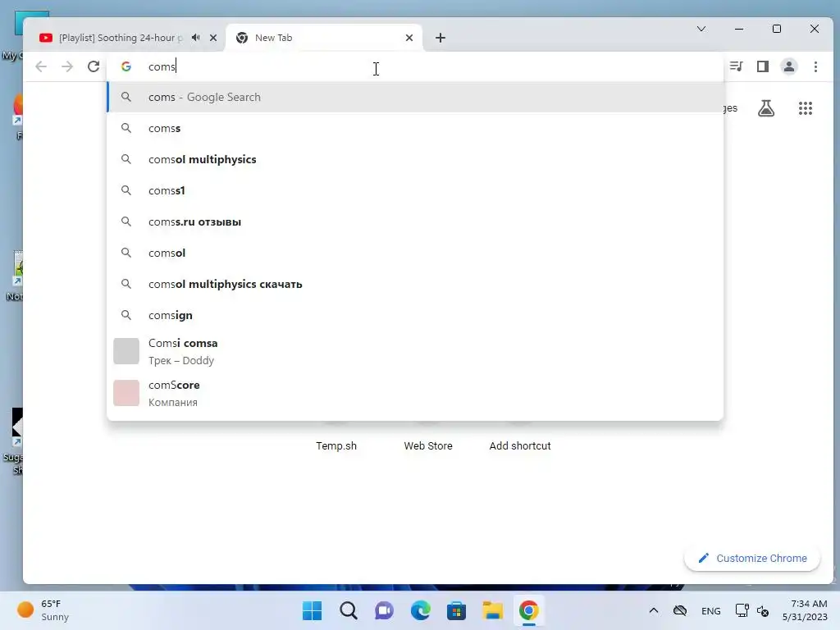Image resolution: width=840 pixels, height=630 pixels.
Task: Choose 'comss.ru отзывы' suggestion
Action: (415, 221)
